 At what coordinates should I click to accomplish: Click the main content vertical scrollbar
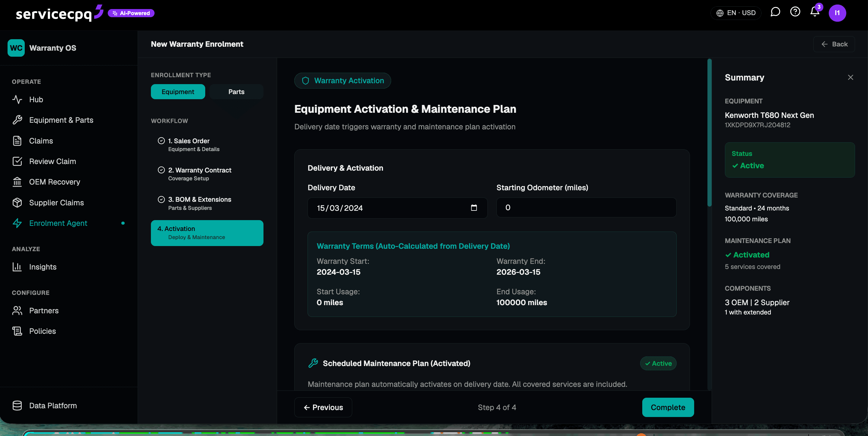[709, 133]
